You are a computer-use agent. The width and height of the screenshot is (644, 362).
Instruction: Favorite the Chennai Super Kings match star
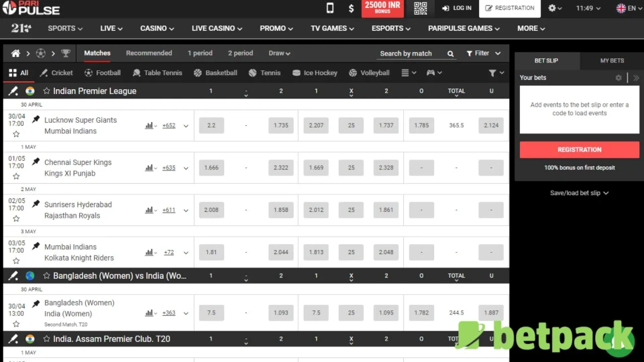(x=16, y=176)
